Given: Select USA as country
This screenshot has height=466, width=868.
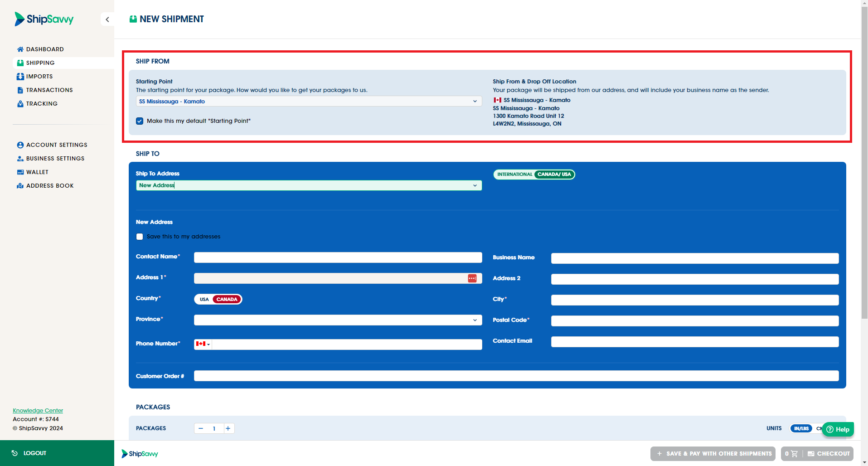Looking at the screenshot, I should (x=204, y=299).
